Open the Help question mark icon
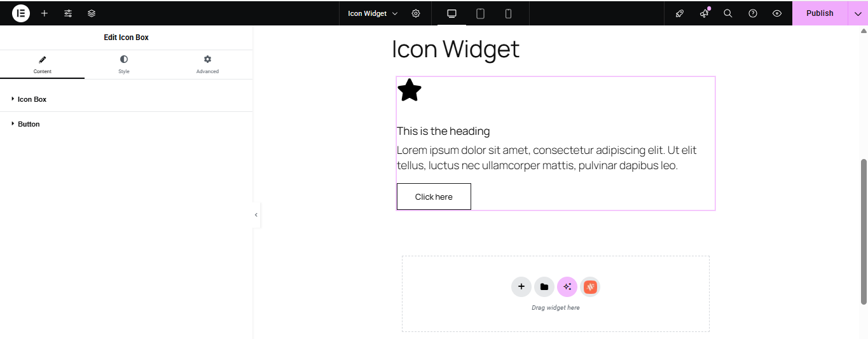Screen dimensions: 868x339 click(753, 13)
